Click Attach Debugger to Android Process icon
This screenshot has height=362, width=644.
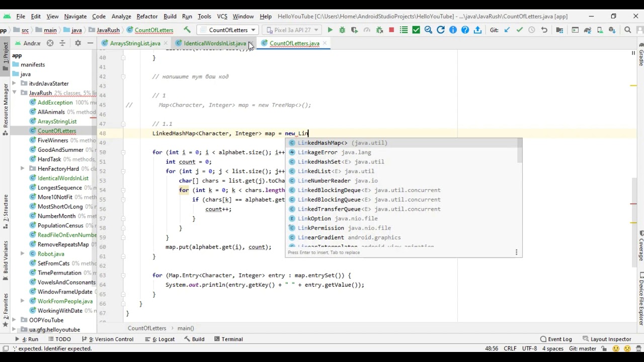pyautogui.click(x=379, y=30)
